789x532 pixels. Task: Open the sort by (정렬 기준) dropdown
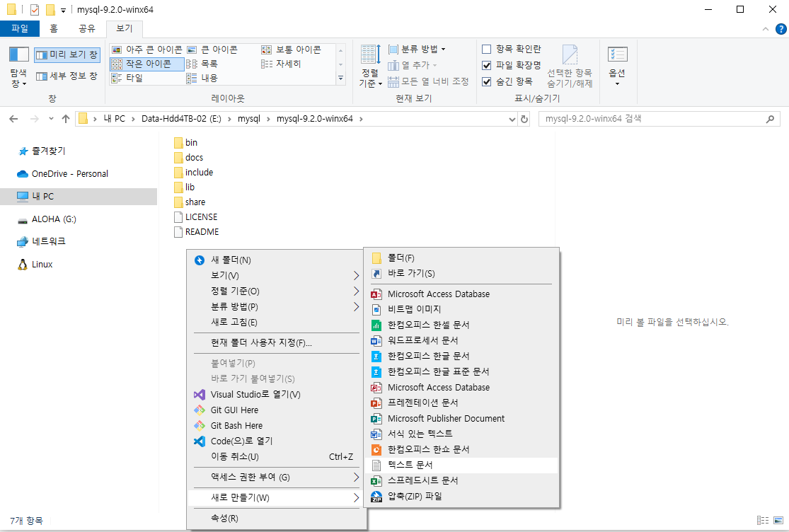point(371,66)
